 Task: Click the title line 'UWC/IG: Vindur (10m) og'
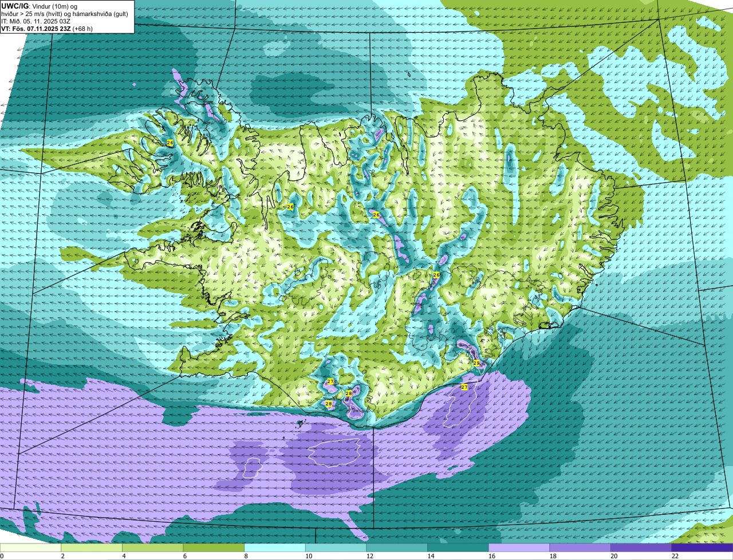39,6
